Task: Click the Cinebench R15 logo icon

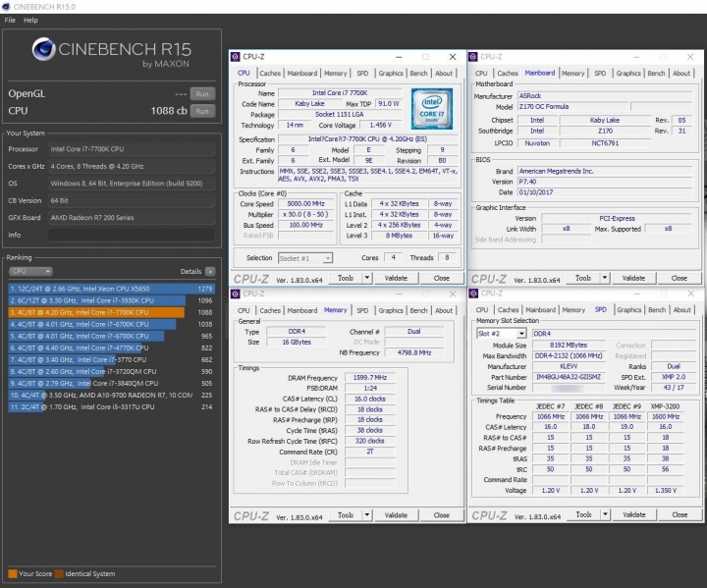Action: coord(44,49)
